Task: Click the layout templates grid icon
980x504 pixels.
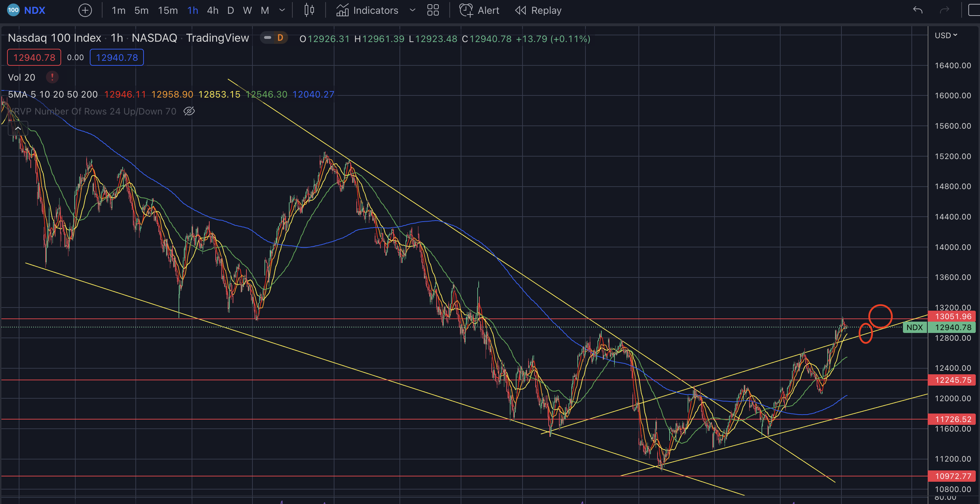Action: point(433,10)
